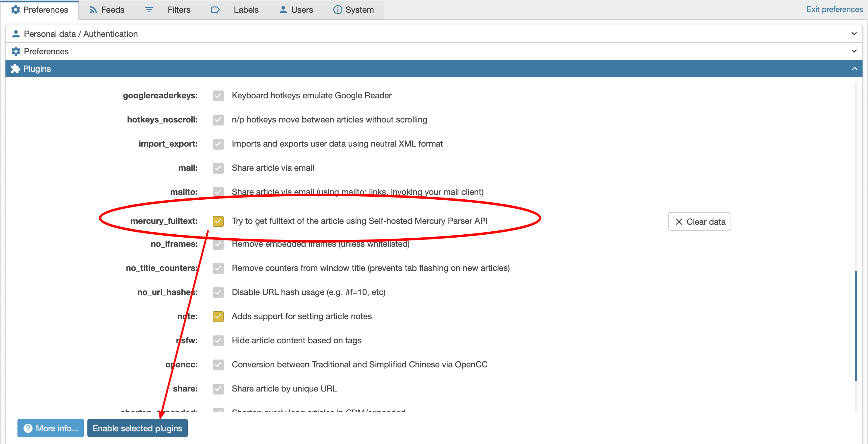Open the Labels tab
Viewport: 868px width, 444px height.
tap(234, 10)
